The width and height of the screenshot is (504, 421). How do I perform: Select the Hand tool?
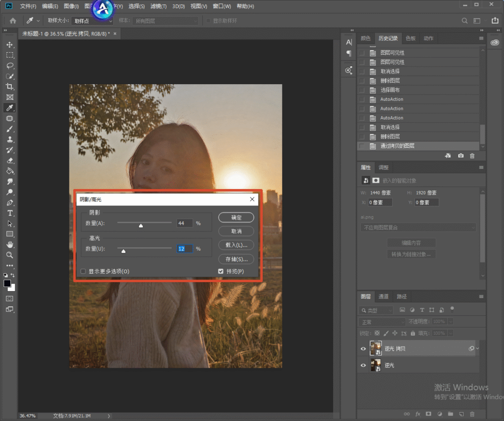(10, 244)
